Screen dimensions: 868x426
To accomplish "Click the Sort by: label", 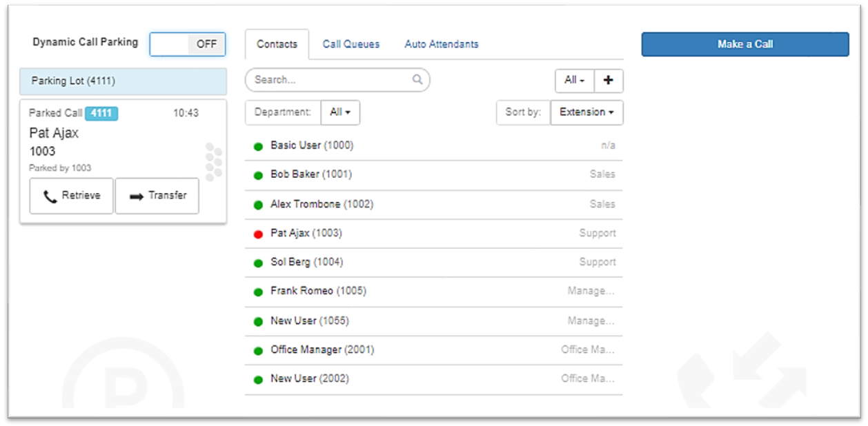I will (523, 112).
